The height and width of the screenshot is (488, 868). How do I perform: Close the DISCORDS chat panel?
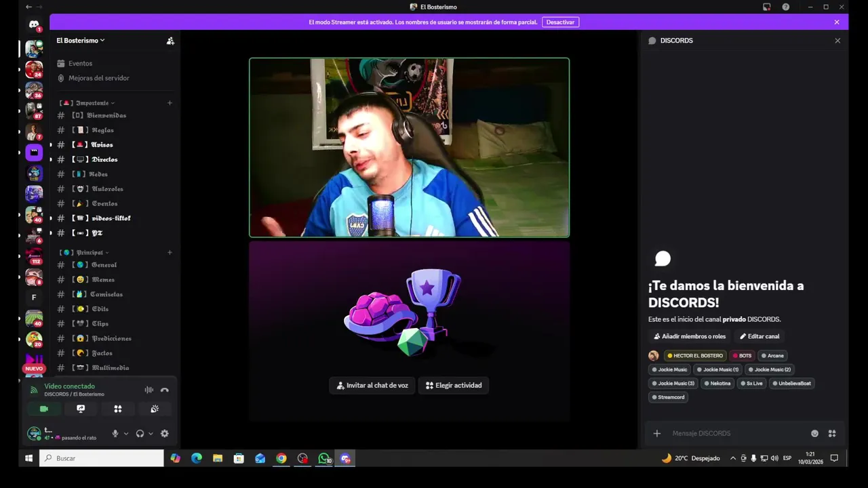(837, 41)
